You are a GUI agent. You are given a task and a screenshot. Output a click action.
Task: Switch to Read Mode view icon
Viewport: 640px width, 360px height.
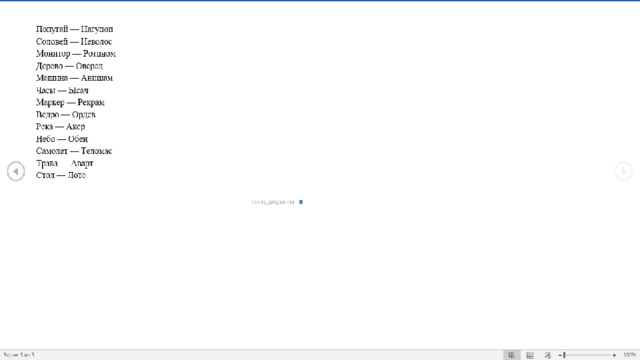(x=511, y=355)
